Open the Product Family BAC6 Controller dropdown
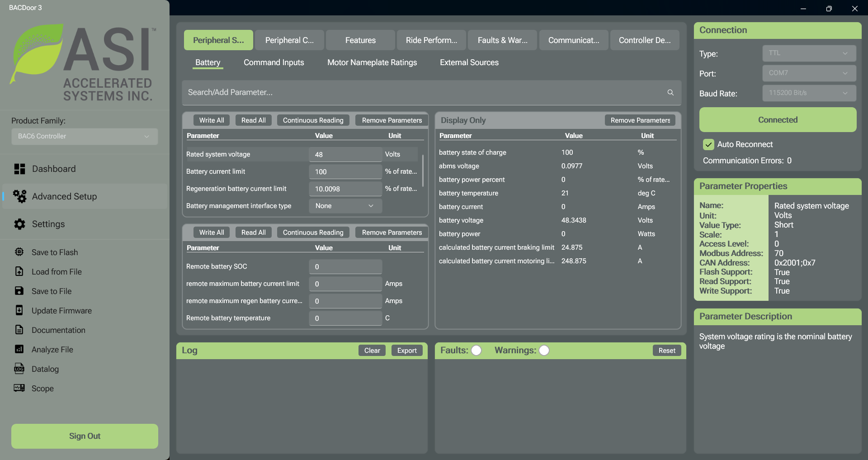The width and height of the screenshot is (868, 460). click(85, 136)
